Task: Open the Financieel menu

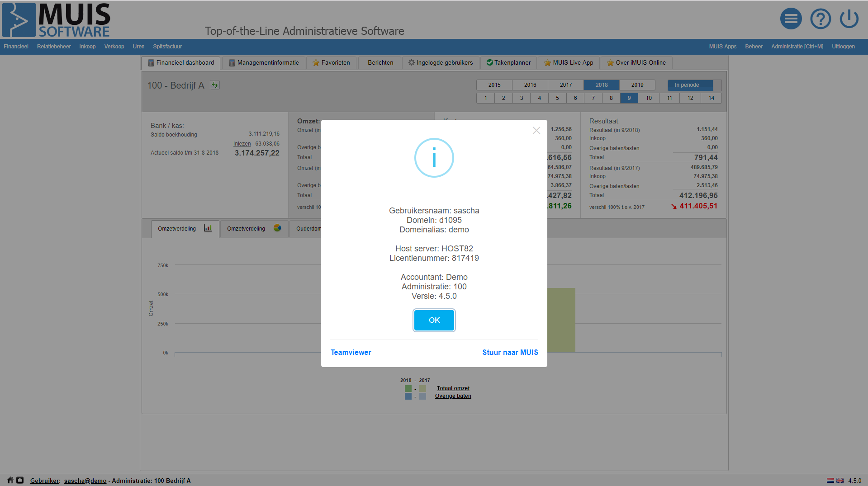Action: point(16,47)
